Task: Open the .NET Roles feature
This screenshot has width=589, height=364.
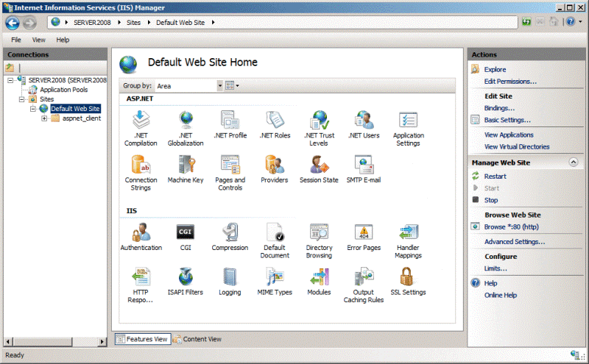Action: pyautogui.click(x=275, y=124)
